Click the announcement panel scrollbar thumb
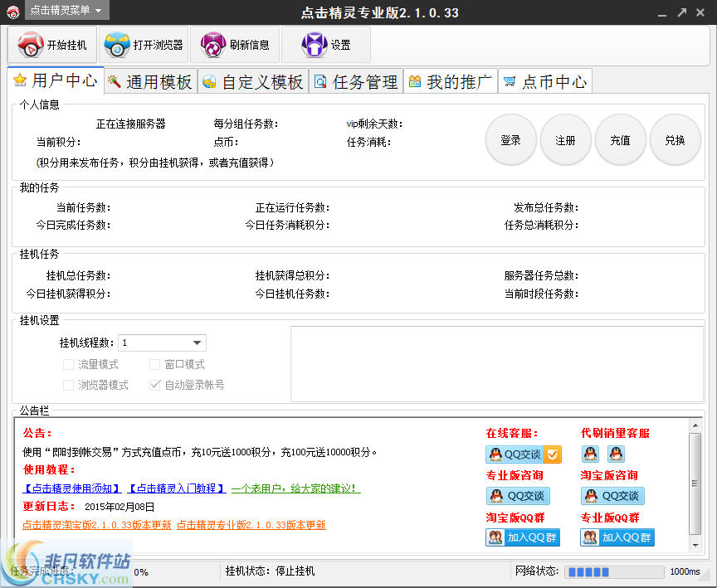Screen dimensions: 717x588 695,484
